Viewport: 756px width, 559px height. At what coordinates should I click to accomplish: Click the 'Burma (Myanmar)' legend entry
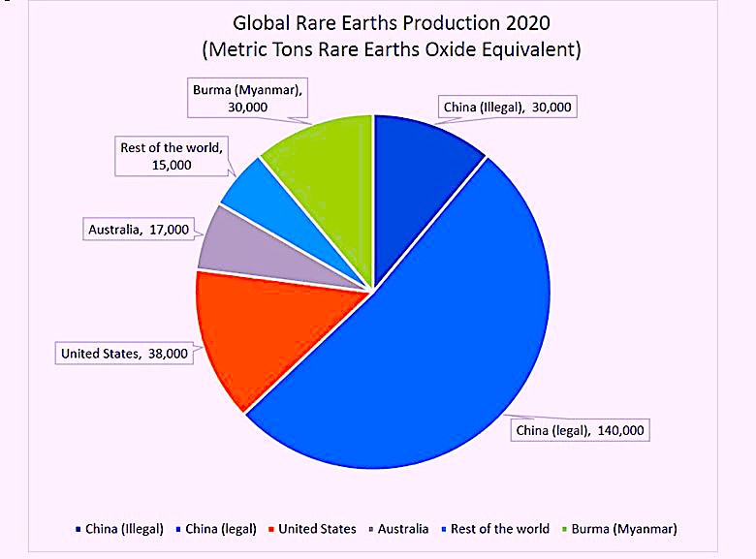619,529
